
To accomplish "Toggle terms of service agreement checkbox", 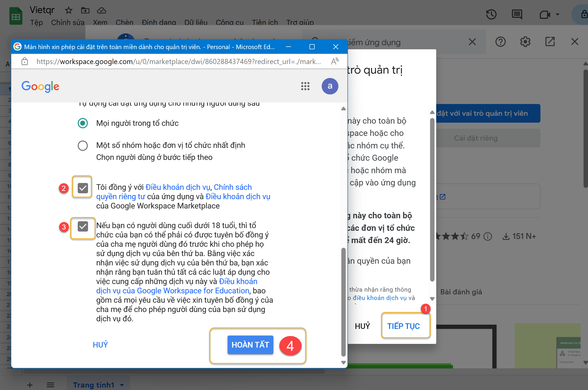I will point(83,188).
